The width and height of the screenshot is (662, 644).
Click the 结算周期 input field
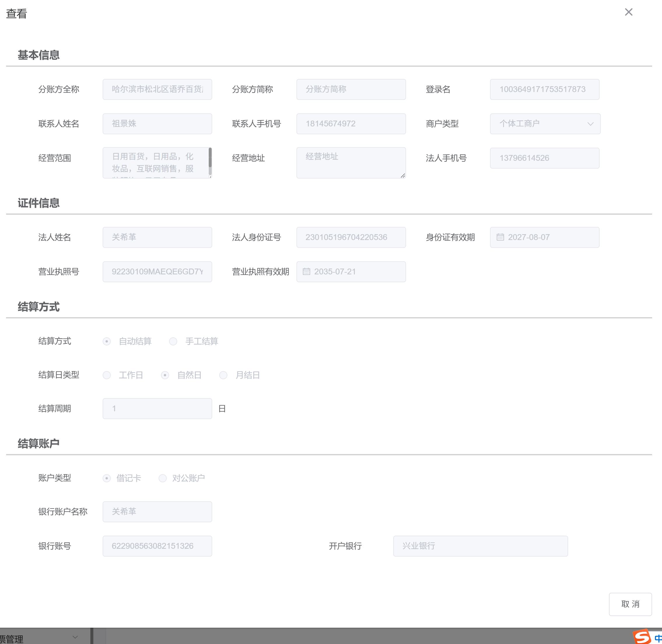(157, 409)
